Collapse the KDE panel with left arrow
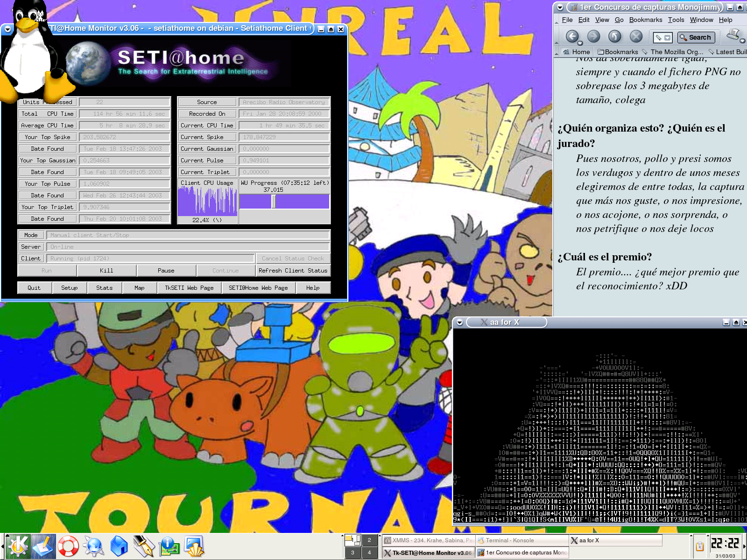 2,546
